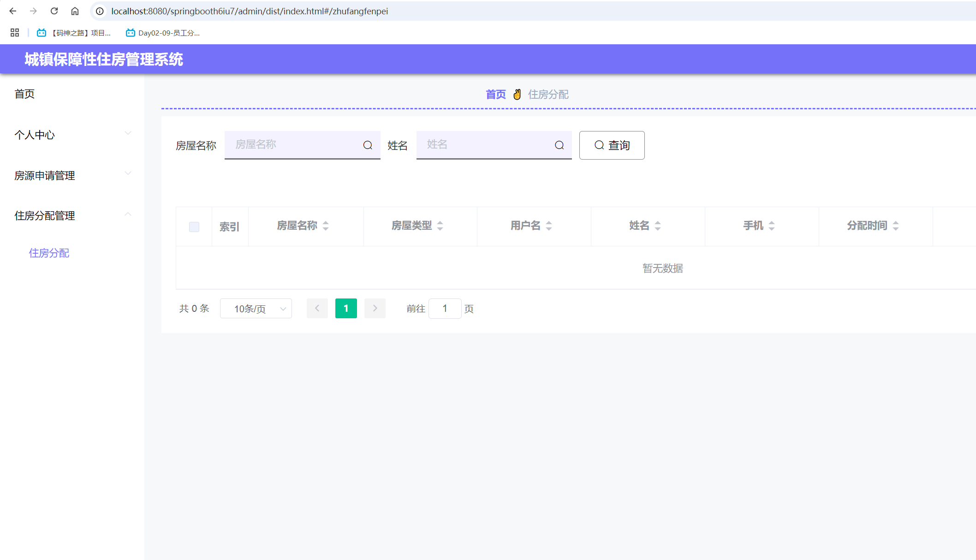Image resolution: width=976 pixels, height=560 pixels.
Task: Click the 共 0 条 total count text
Action: coord(194,309)
